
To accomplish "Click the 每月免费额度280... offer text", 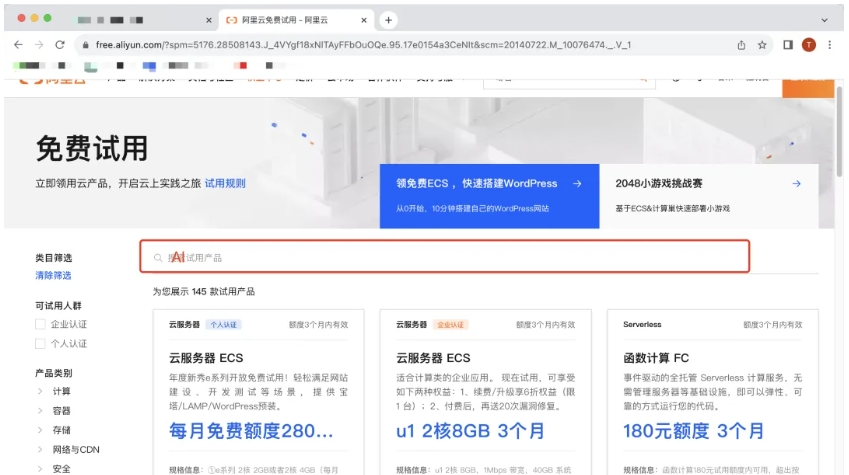I will [251, 431].
